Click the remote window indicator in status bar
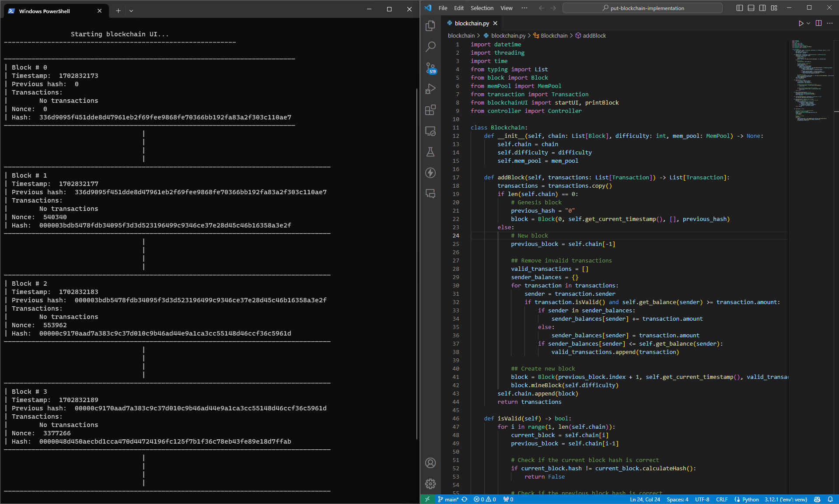 coord(427,499)
